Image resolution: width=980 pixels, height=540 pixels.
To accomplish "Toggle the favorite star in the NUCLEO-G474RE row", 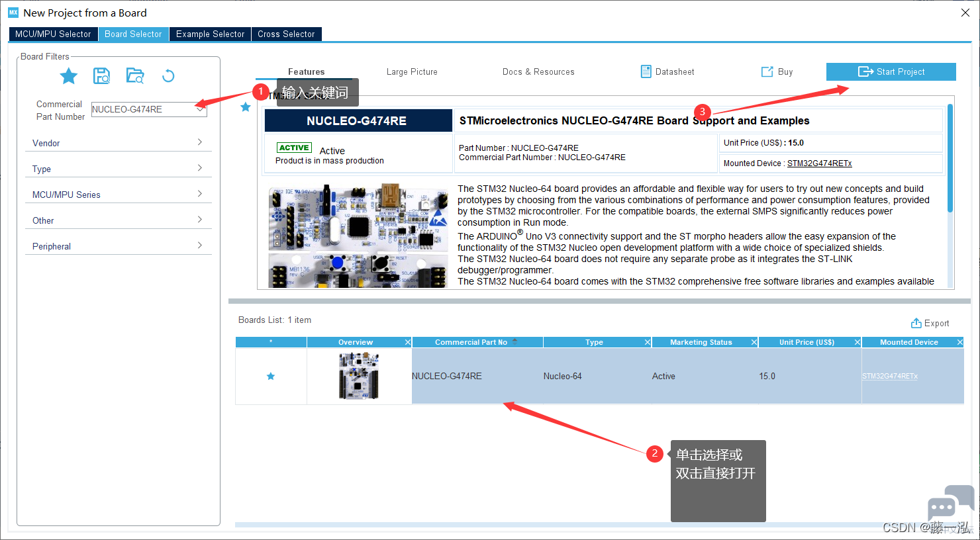I will tap(271, 377).
